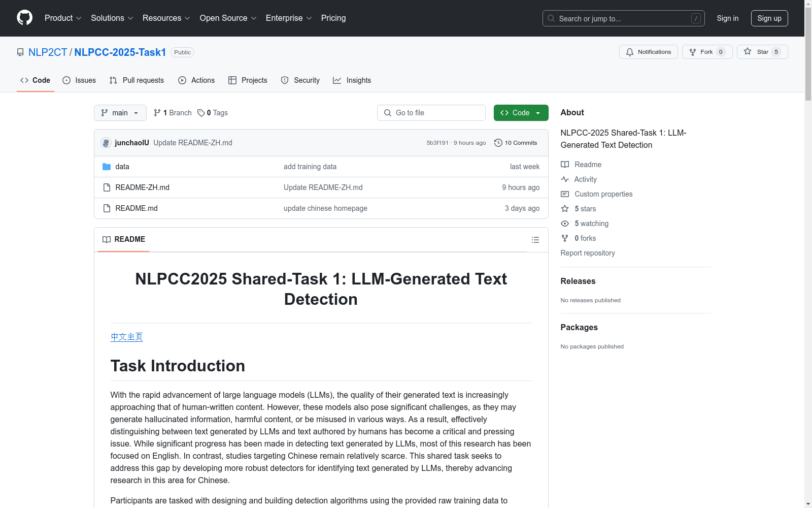The height and width of the screenshot is (508, 812).
Task: Open the README outline icon
Action: pos(535,240)
